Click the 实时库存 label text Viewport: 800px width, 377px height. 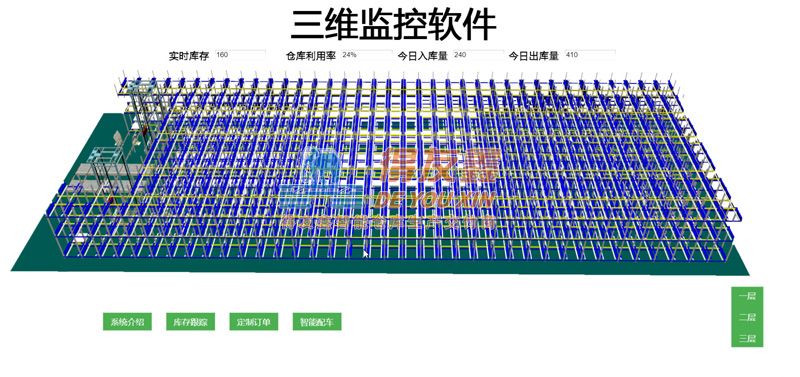[x=189, y=56]
